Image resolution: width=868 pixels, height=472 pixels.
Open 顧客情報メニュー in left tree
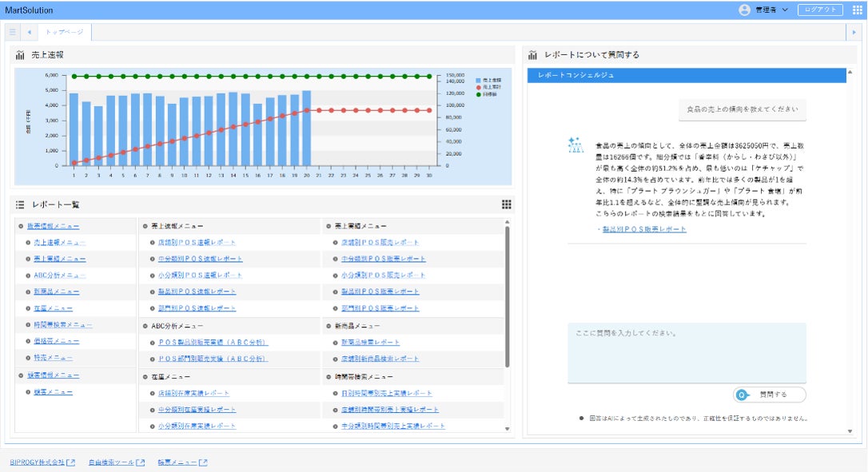click(x=53, y=375)
